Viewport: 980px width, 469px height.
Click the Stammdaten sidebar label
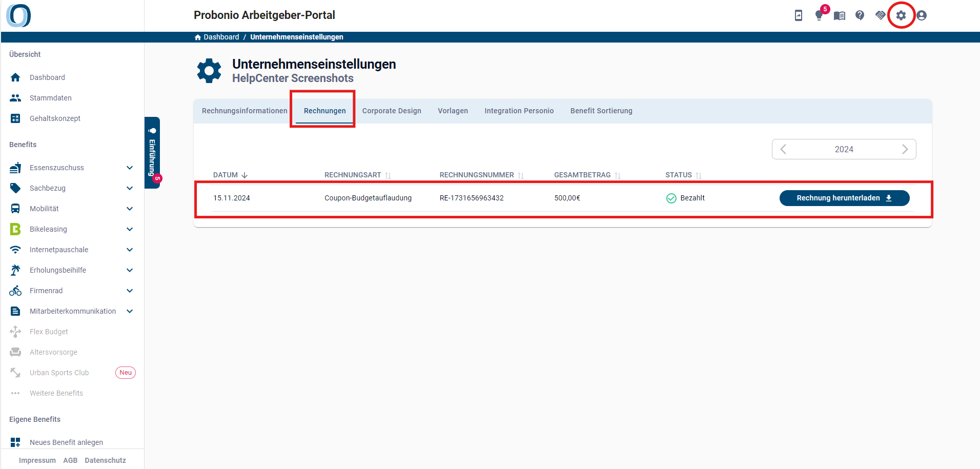click(x=51, y=98)
